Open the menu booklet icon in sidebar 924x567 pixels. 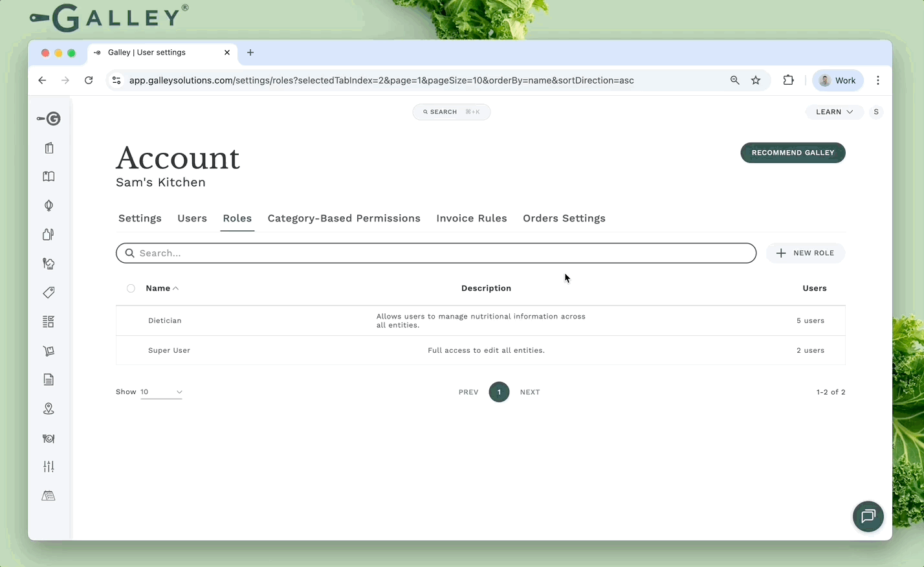[x=49, y=148]
